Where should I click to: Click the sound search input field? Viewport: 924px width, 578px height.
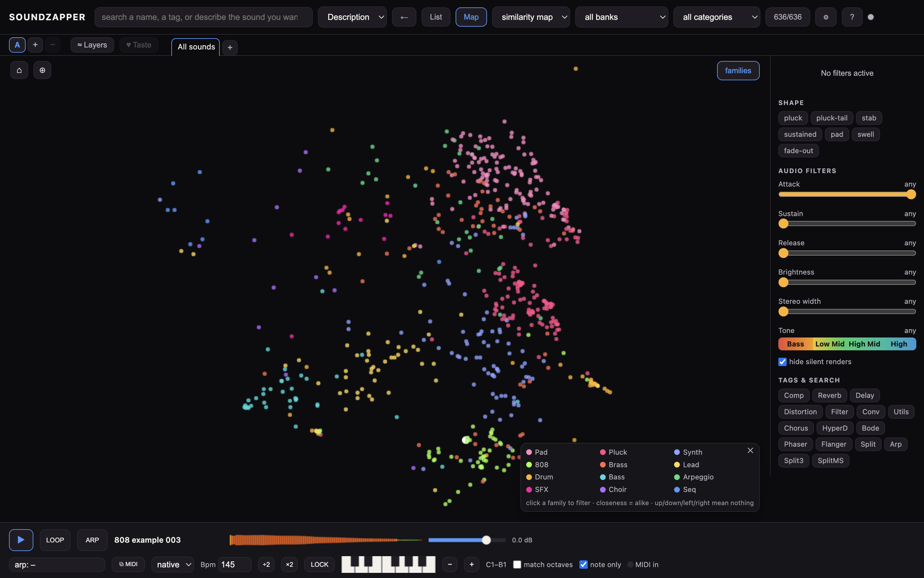pos(203,17)
